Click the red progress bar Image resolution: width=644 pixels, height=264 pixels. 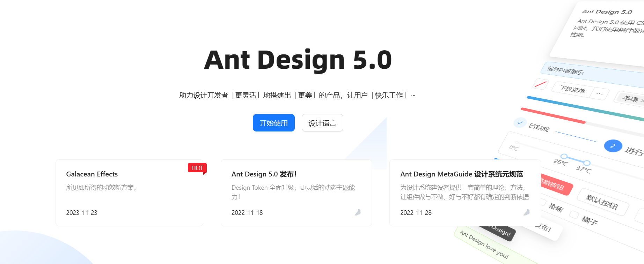point(553,116)
